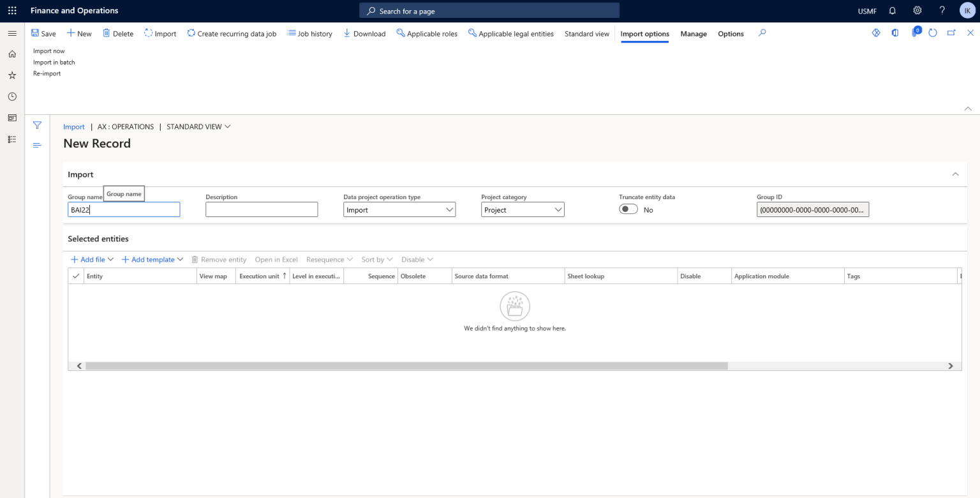
Task: Open the Home navigation icon
Action: tap(11, 54)
